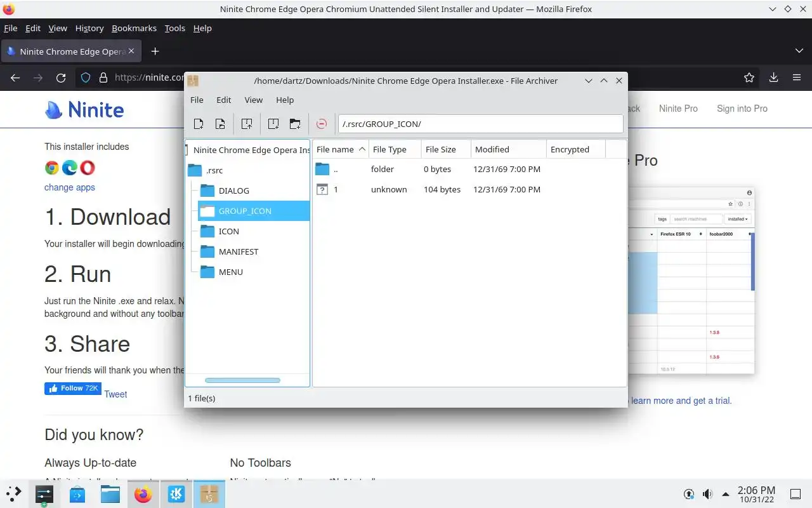This screenshot has width=812, height=508.
Task: Open the archiver Edit menu
Action: (x=223, y=100)
